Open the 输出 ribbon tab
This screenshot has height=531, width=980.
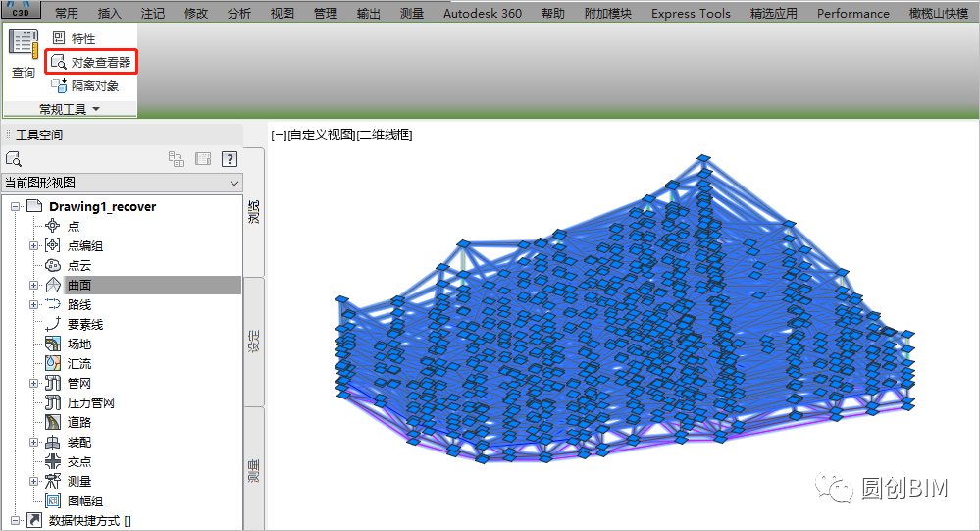(368, 13)
